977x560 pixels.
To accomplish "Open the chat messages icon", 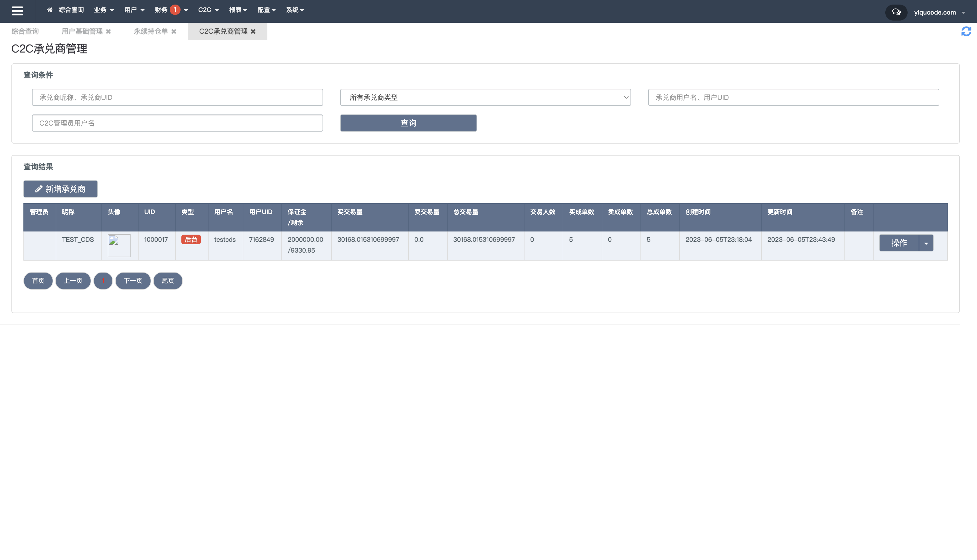I will [x=896, y=12].
